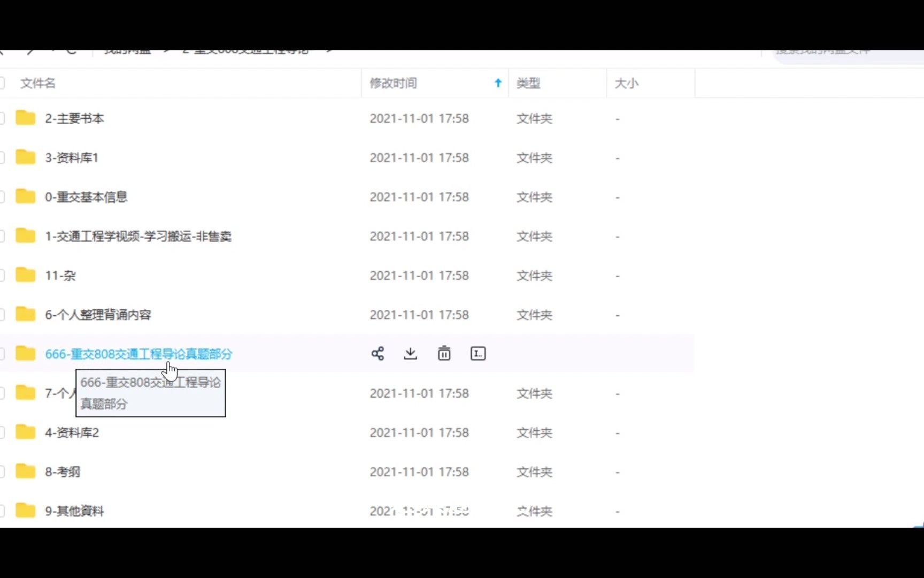The image size is (924, 578).
Task: Click the 文件夹 type of 11-杂
Action: pos(534,276)
